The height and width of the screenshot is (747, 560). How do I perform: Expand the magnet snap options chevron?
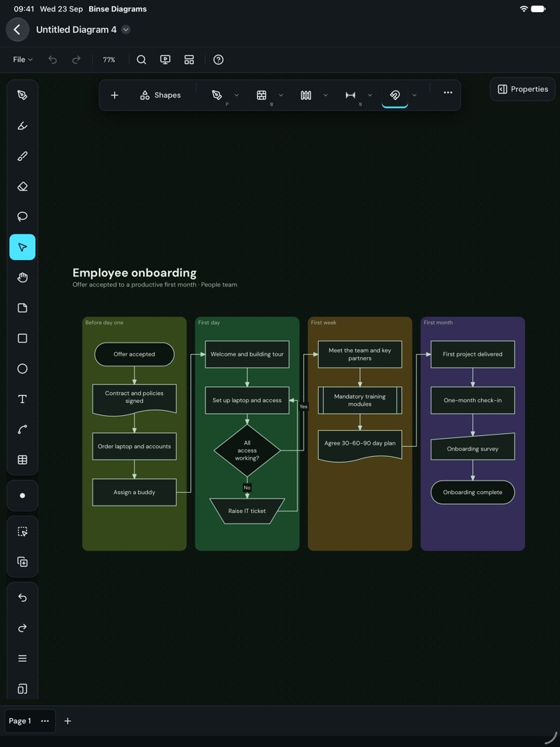click(x=414, y=96)
